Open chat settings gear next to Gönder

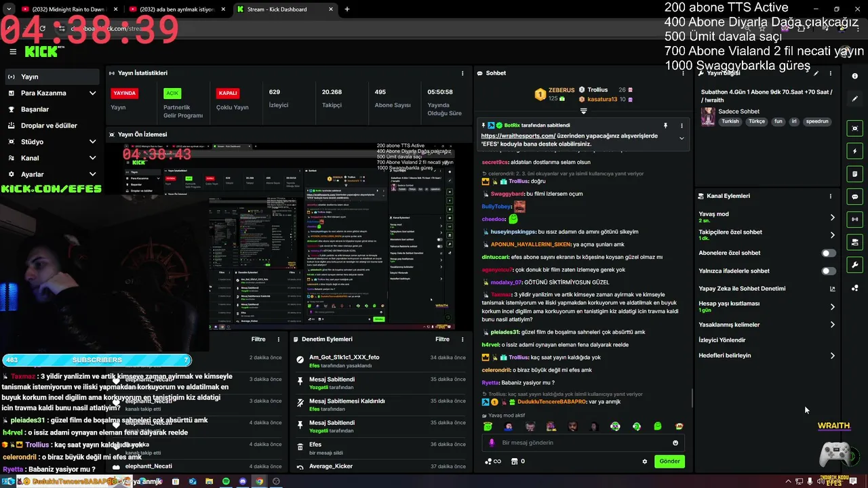click(x=645, y=462)
